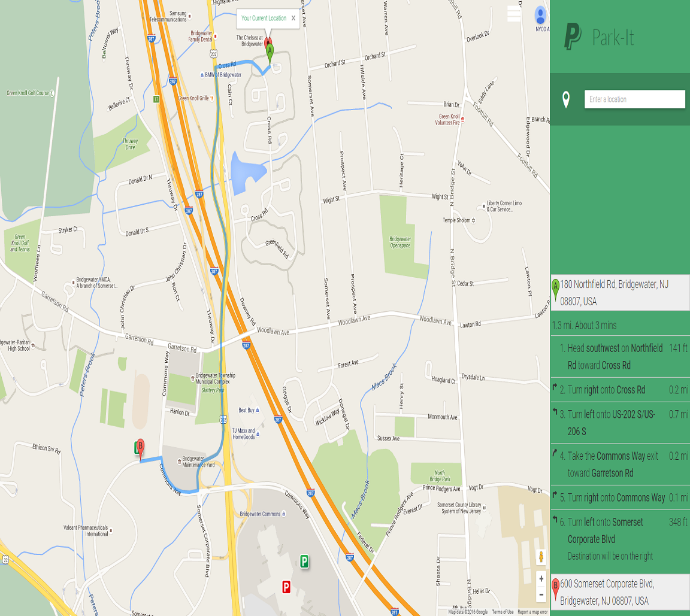
Task: Zoom out with the minus map control
Action: (x=541, y=594)
